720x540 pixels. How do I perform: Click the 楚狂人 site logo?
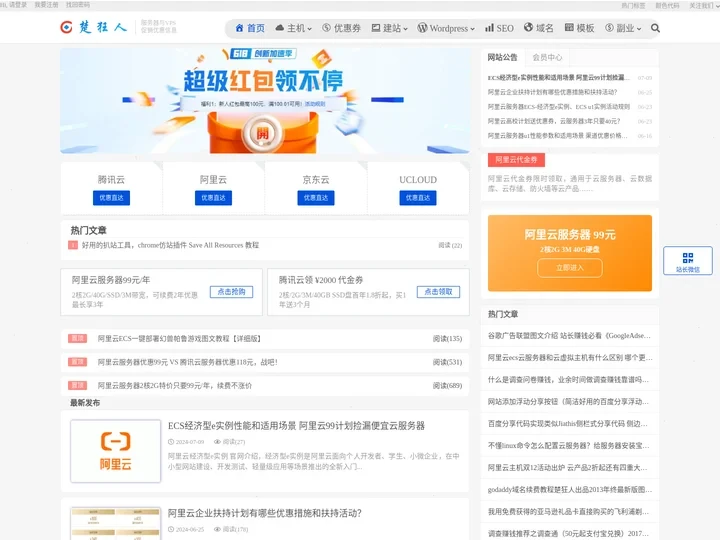pos(94,27)
